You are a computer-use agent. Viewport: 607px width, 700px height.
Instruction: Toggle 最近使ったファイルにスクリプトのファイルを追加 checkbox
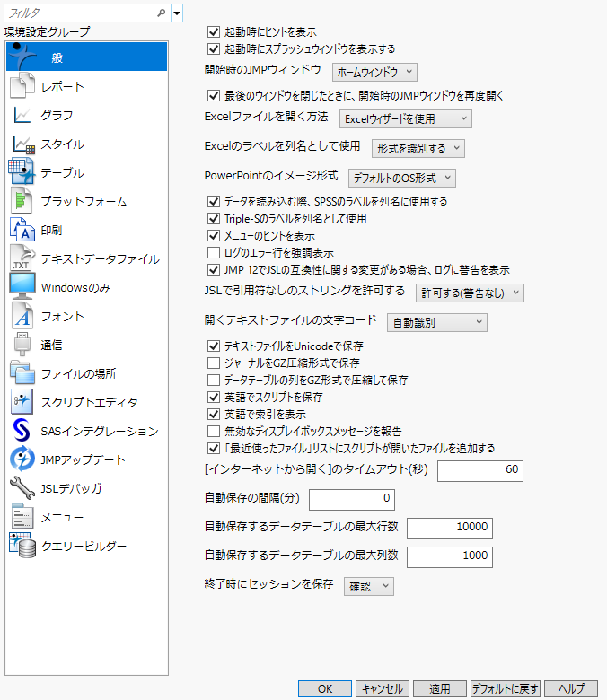pyautogui.click(x=214, y=448)
